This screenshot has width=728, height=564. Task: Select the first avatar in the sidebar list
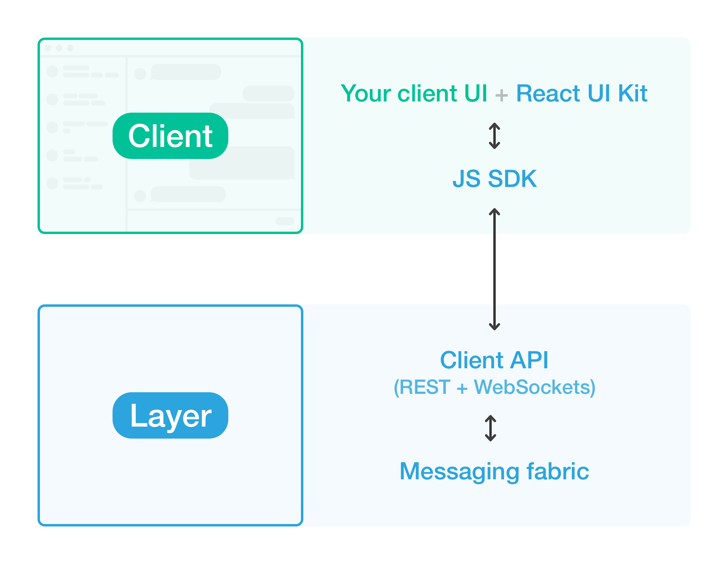click(52, 72)
